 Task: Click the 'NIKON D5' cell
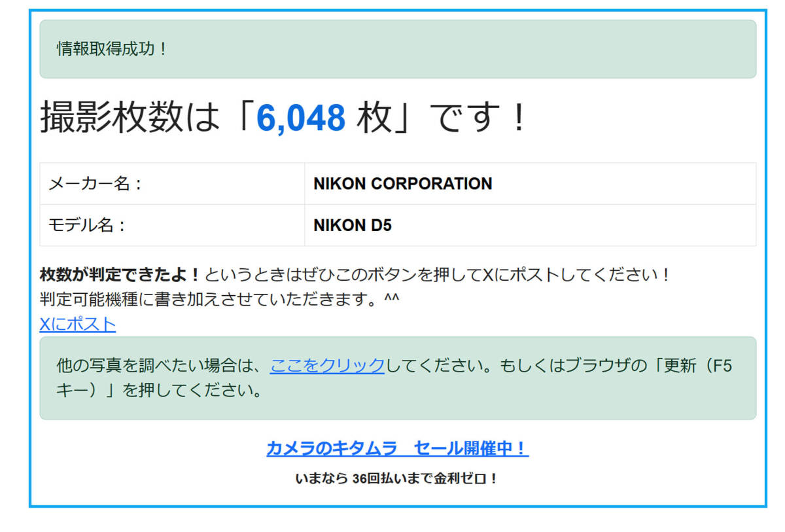click(x=530, y=226)
